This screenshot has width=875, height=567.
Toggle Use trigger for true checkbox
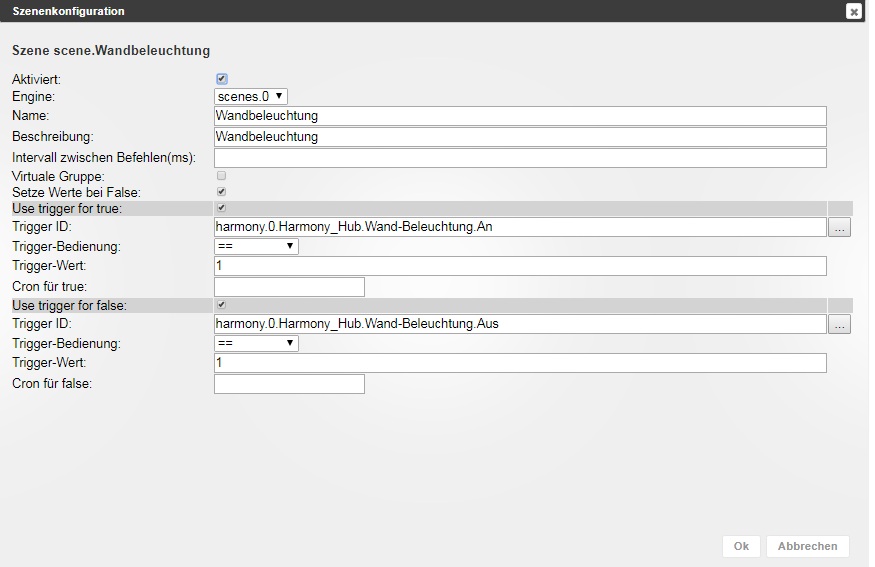(222, 208)
